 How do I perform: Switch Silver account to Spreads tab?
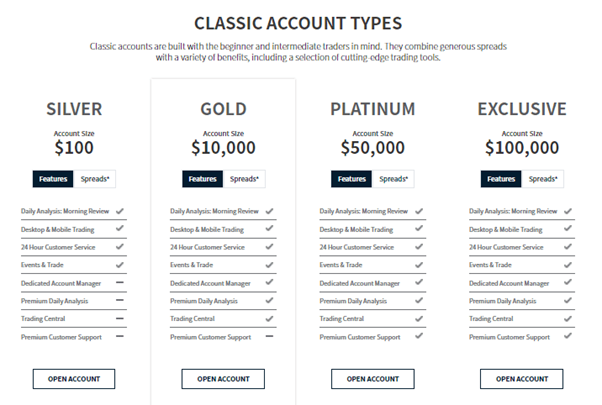point(93,179)
